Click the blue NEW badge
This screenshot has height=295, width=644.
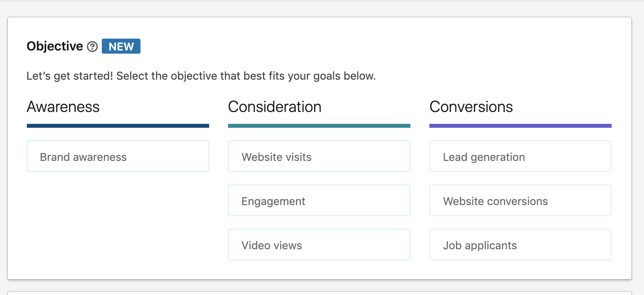click(121, 46)
